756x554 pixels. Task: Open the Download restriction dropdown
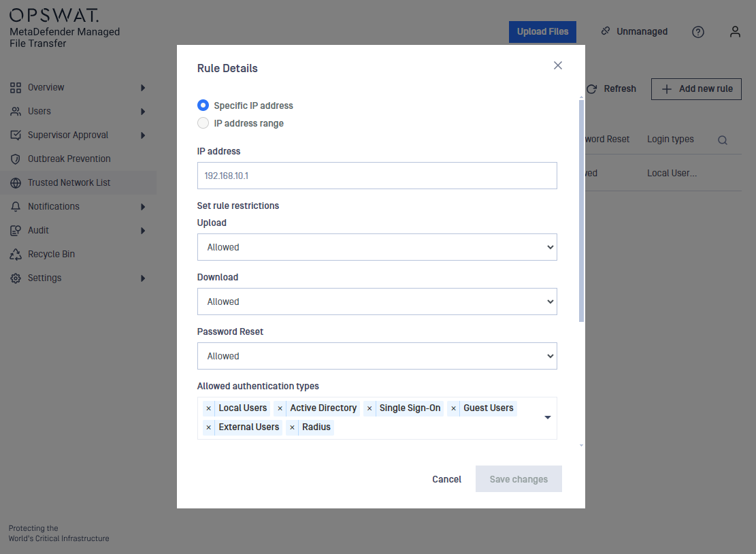coord(377,302)
